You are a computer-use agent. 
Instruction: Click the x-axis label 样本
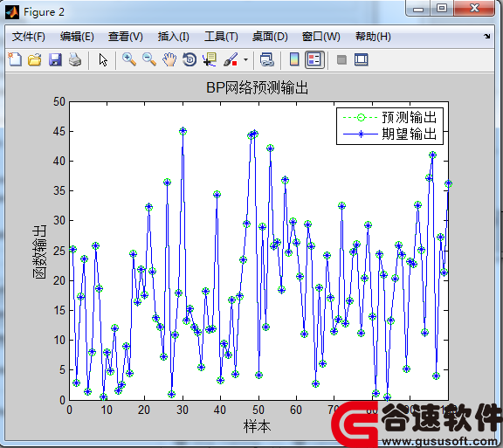coord(257,426)
